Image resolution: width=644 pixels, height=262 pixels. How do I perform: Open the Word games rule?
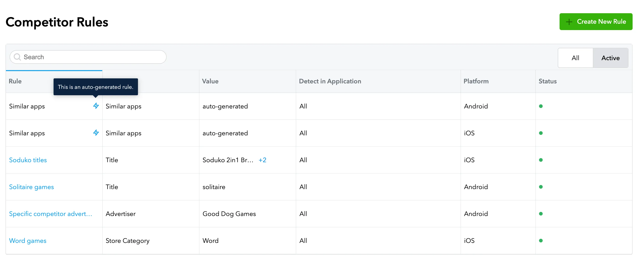click(28, 241)
